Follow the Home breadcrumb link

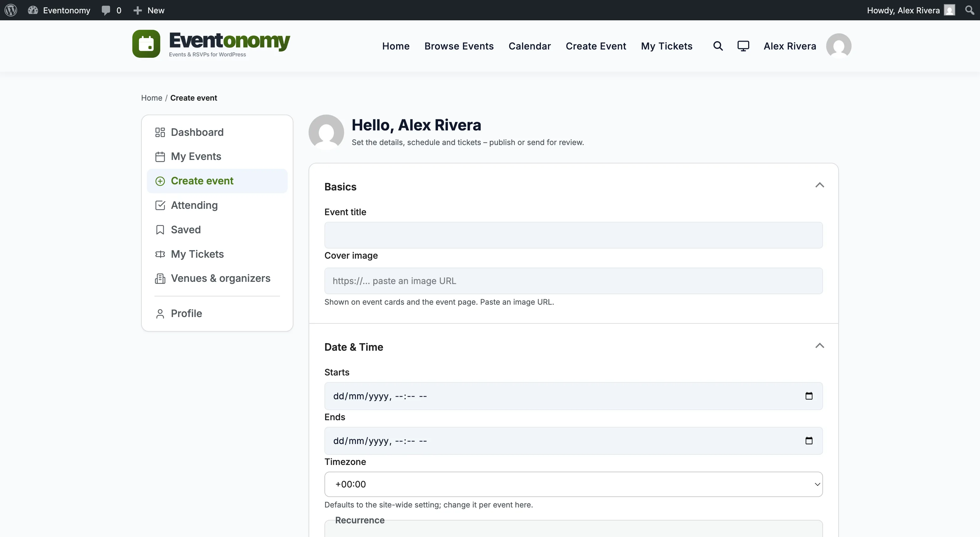[x=151, y=98]
